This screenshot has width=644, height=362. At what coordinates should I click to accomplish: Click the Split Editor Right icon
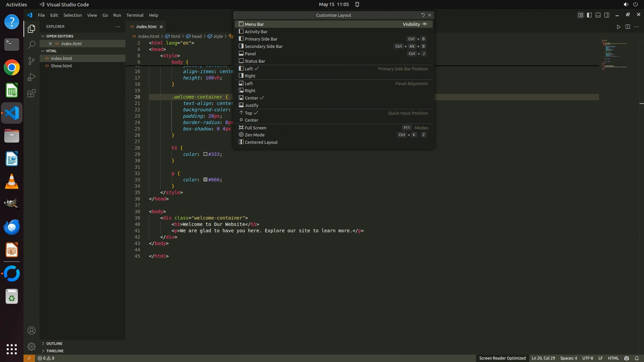pos(628,27)
